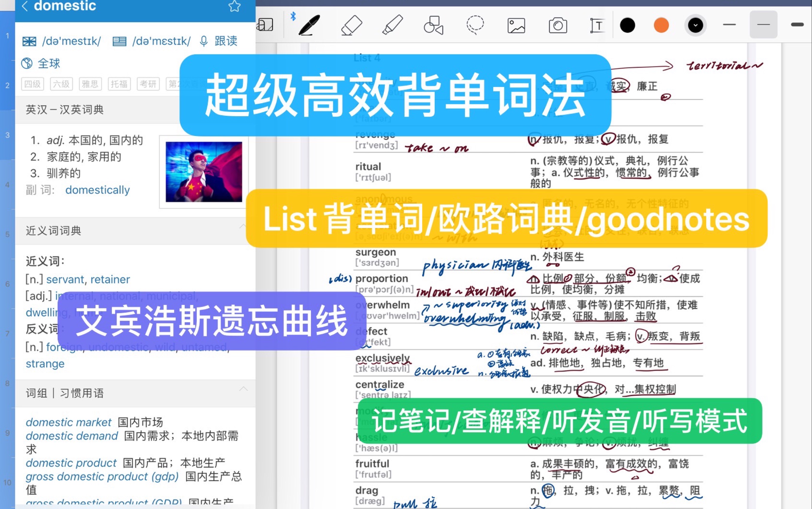Open the camera tool

[x=558, y=26]
